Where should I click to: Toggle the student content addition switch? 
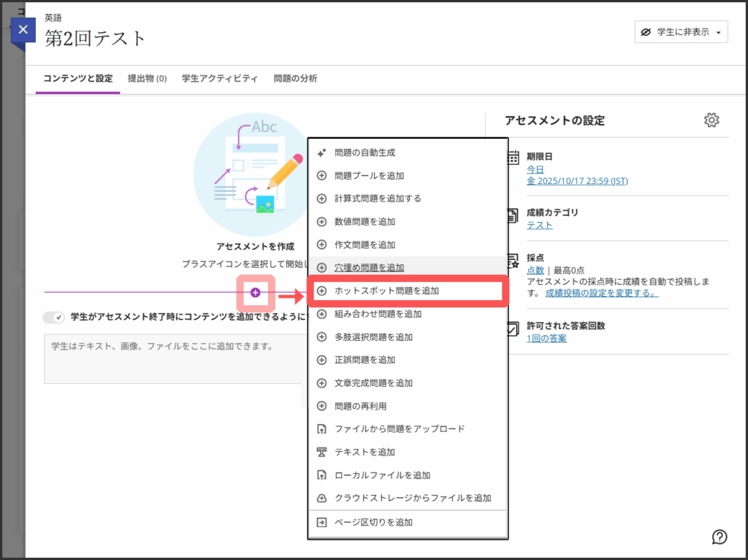click(x=54, y=318)
